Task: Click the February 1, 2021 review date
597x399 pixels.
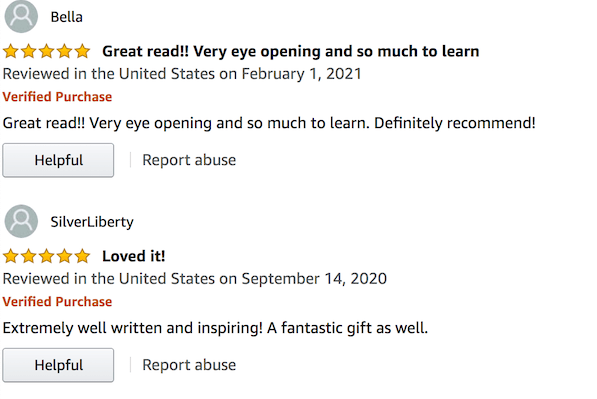Action: 302,74
